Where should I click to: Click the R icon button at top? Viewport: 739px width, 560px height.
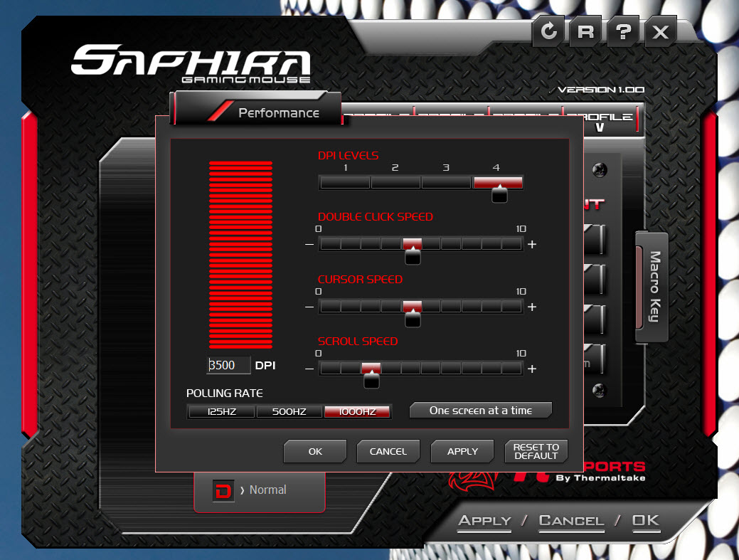(585, 31)
